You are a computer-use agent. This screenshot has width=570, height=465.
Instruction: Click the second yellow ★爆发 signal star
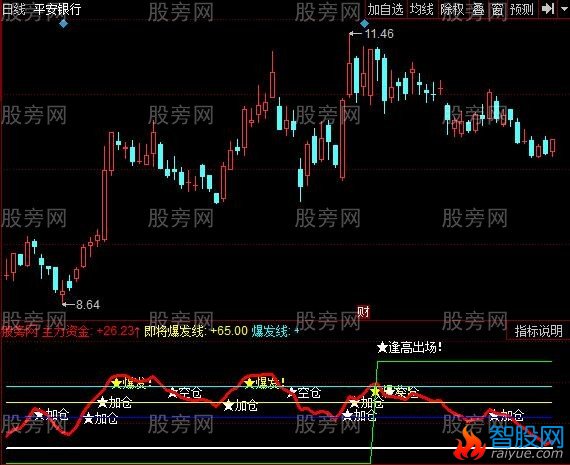pos(249,383)
